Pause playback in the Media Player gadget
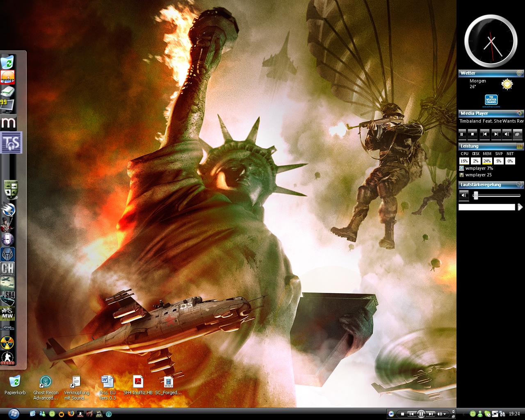 point(462,134)
